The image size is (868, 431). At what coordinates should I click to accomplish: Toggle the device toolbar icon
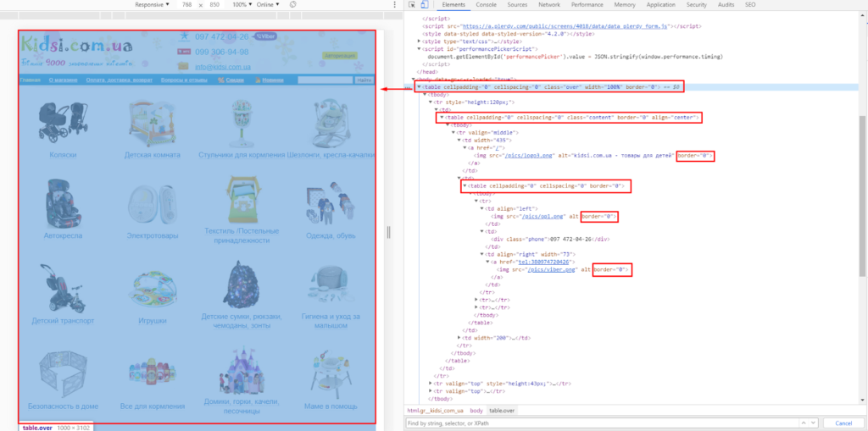point(424,4)
